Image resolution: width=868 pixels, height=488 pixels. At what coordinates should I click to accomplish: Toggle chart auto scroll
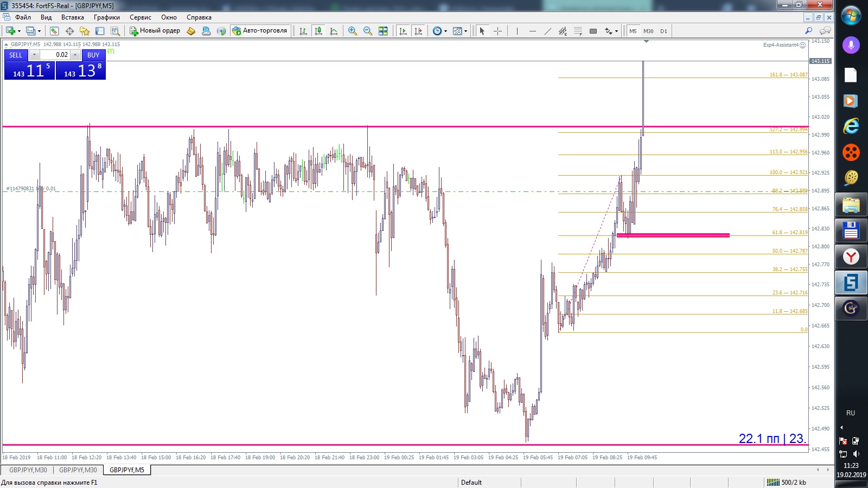tap(403, 31)
